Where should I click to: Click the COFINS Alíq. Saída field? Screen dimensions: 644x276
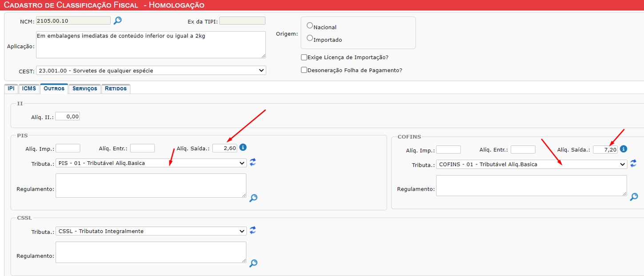(605, 150)
